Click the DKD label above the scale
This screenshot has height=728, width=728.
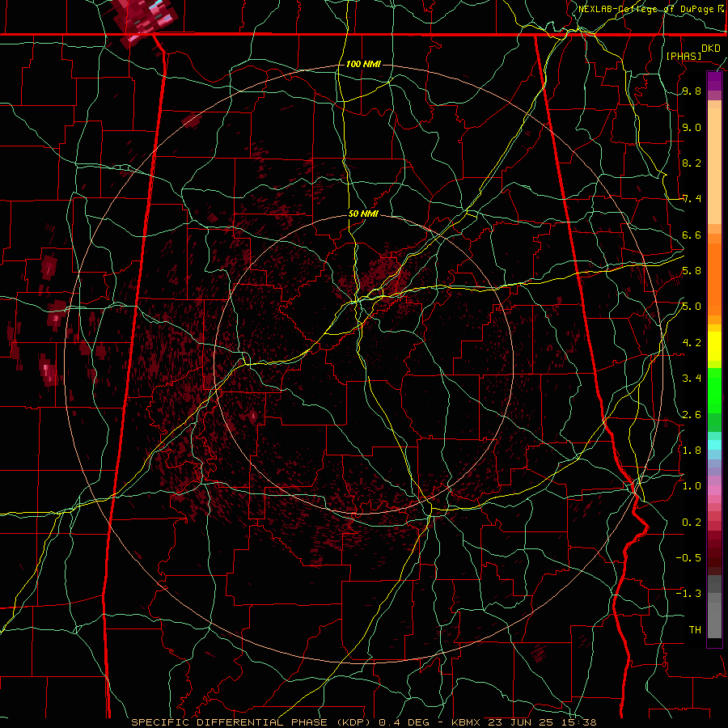click(x=710, y=49)
